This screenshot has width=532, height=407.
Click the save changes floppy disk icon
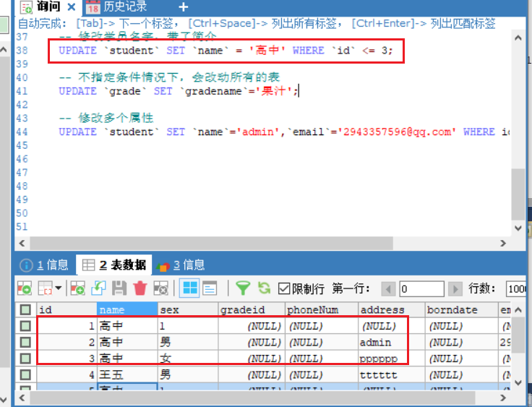click(x=119, y=288)
